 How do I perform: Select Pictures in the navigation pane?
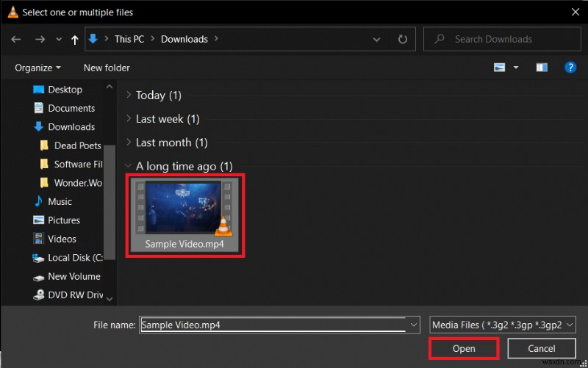(64, 220)
